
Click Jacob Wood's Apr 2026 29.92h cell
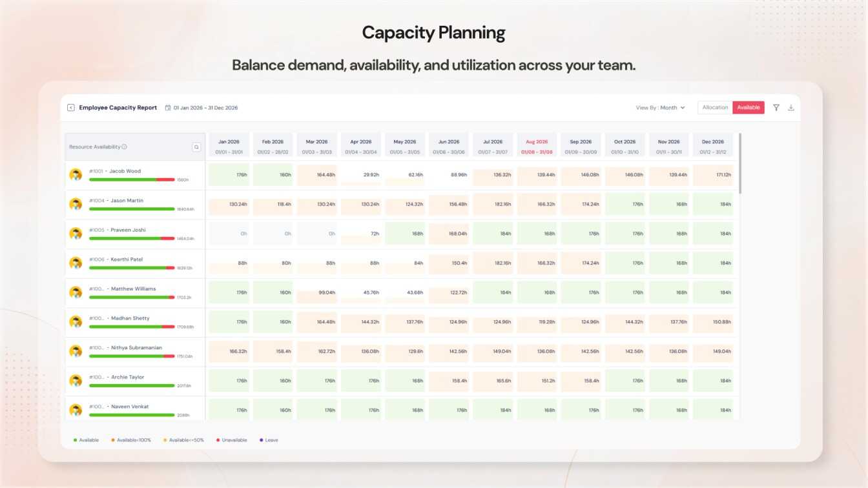pyautogui.click(x=361, y=175)
